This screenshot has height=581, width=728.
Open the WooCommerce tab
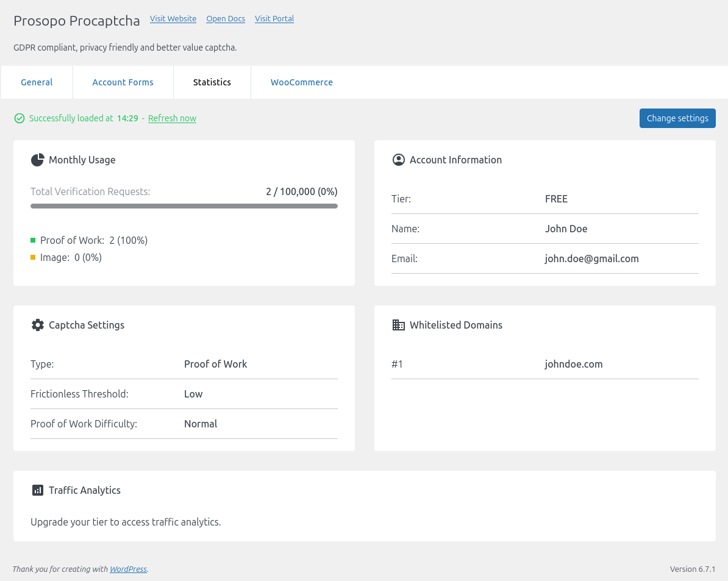[x=301, y=82]
